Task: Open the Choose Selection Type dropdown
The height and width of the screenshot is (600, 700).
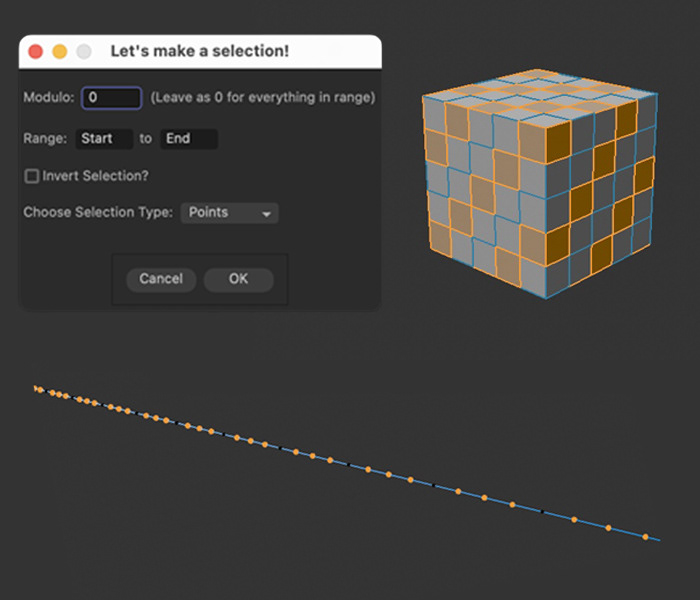Action: (x=229, y=212)
